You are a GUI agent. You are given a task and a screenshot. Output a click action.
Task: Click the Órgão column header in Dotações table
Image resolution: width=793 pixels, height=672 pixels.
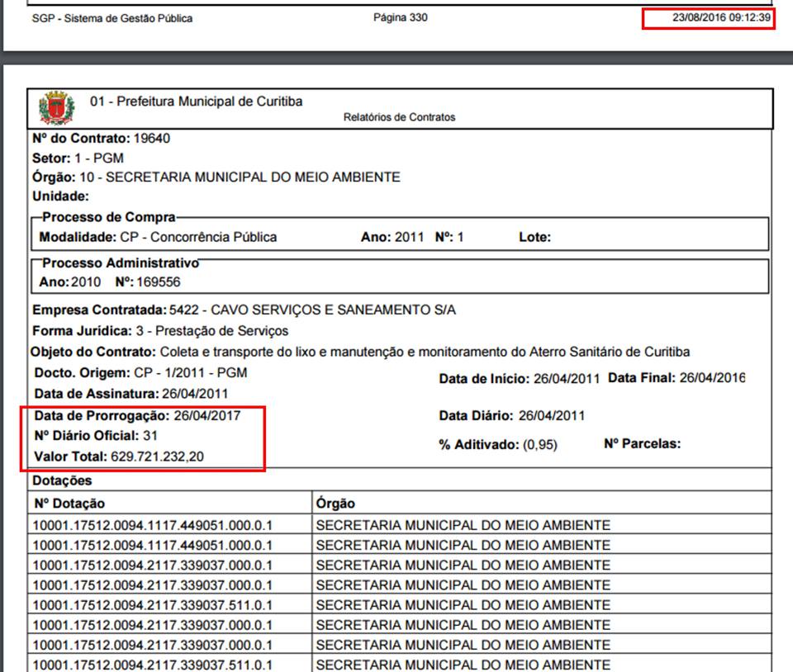[x=335, y=504]
